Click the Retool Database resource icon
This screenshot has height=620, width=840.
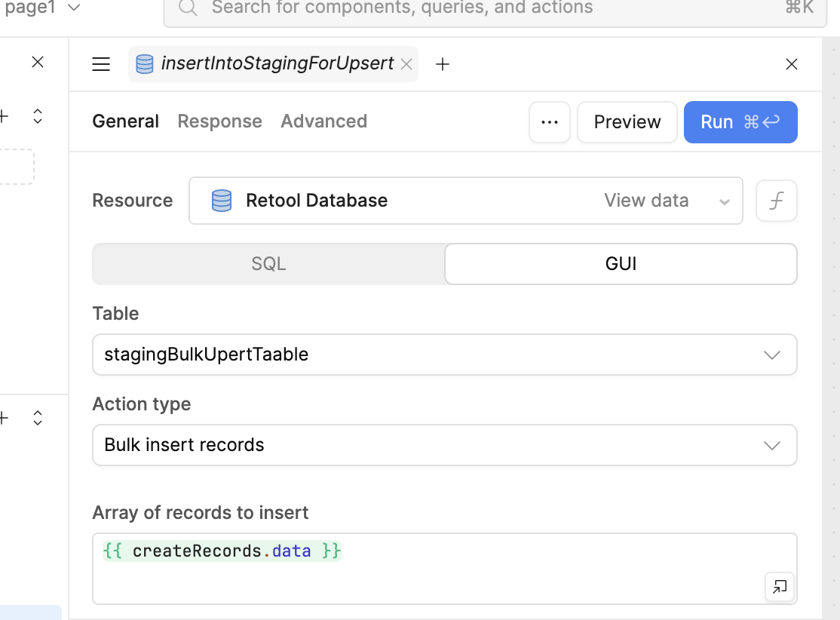[221, 201]
